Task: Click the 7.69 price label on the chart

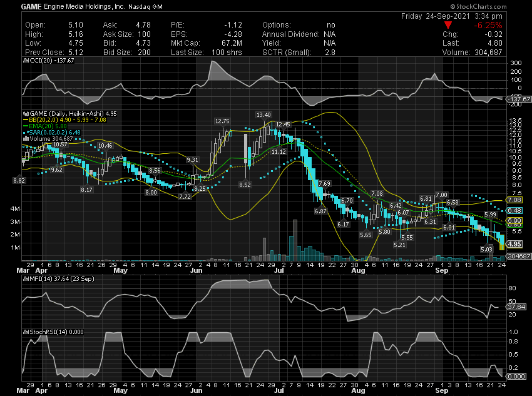Action: tap(324, 184)
